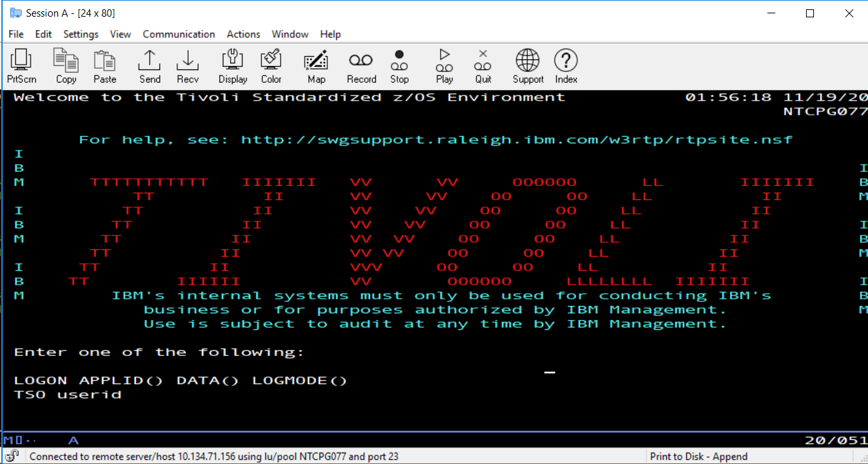
Task: Click the 'A' session indicator in the operator area
Action: click(73, 440)
